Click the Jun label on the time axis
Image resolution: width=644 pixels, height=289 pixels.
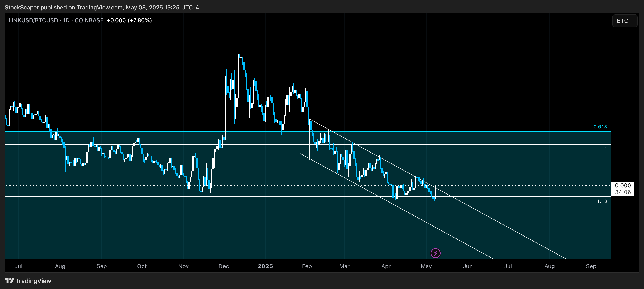pyautogui.click(x=467, y=266)
